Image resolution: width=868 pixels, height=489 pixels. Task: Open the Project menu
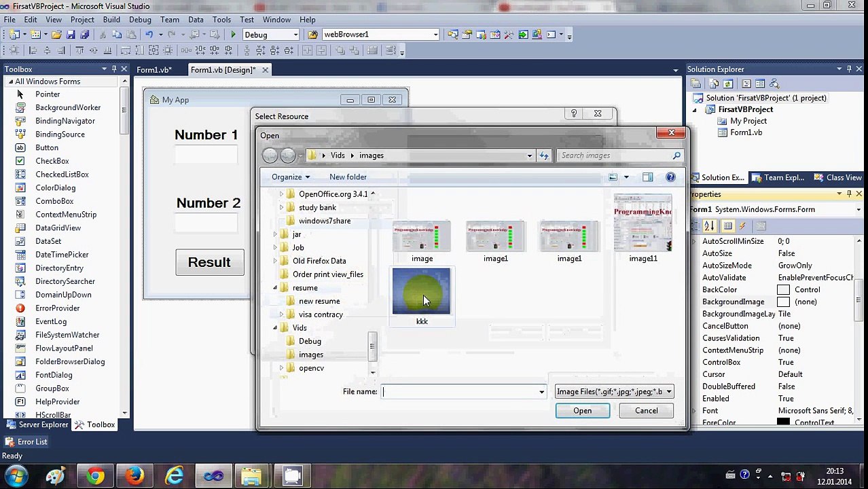[x=82, y=20]
